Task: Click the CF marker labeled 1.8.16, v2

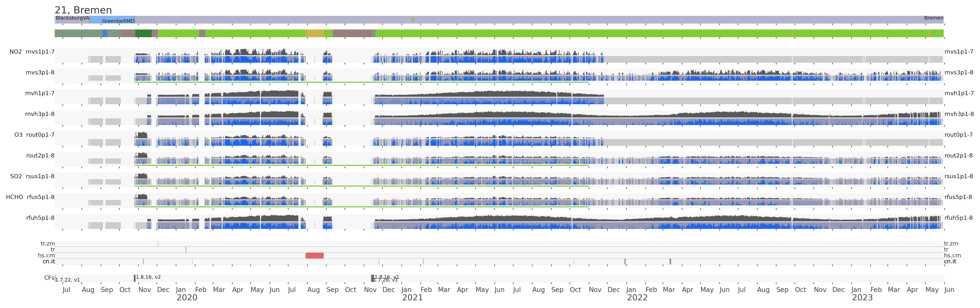Action: [x=135, y=278]
